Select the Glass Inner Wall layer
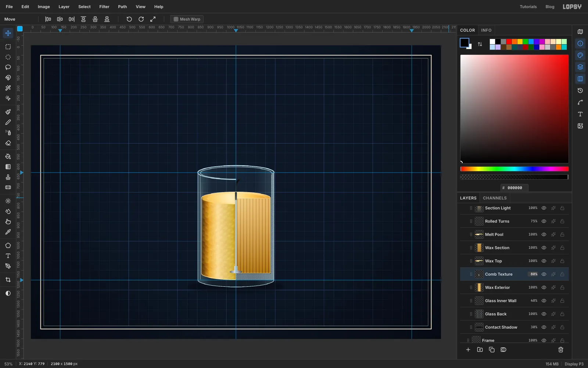 click(514, 301)
